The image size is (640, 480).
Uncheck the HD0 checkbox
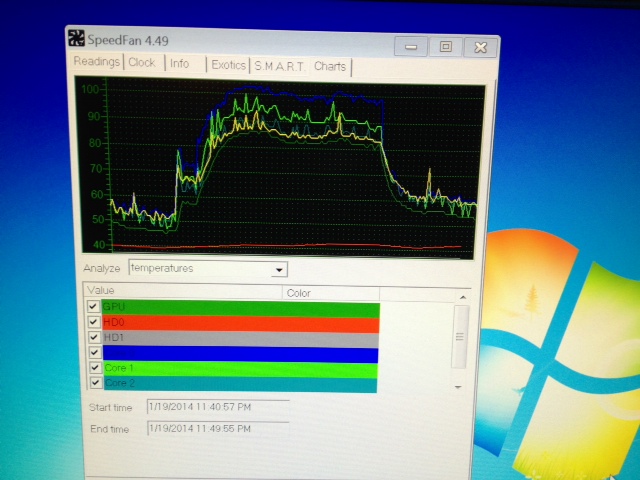tap(93, 322)
